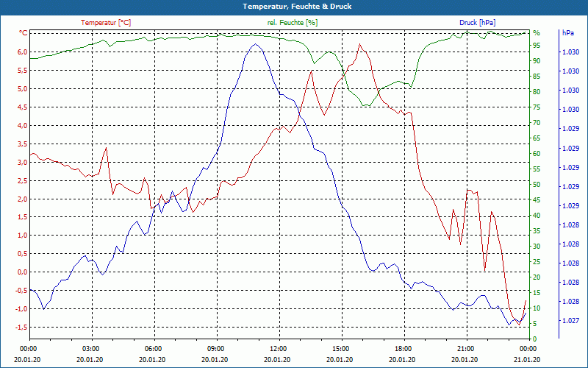The height and width of the screenshot is (368, 588).
Task: Click the -0,5 temperature axis value
Action: coord(22,291)
